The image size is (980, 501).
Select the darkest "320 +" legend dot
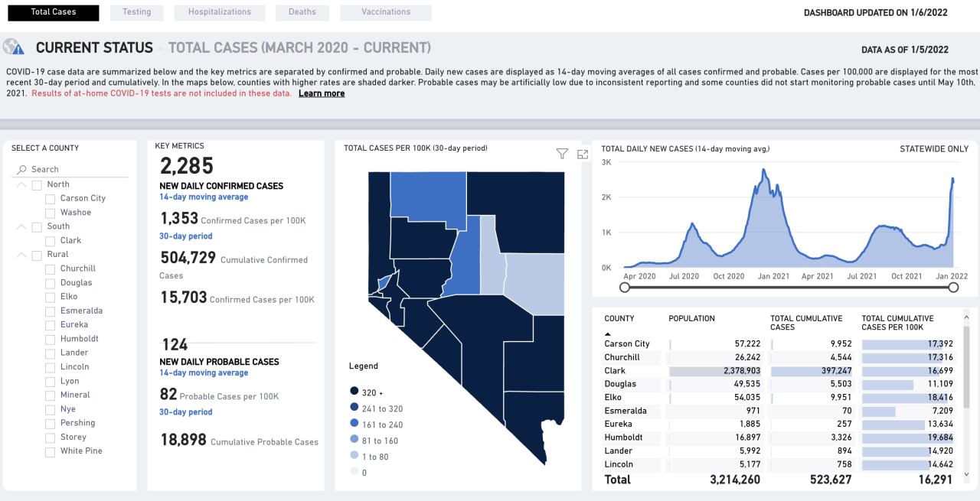[353, 392]
